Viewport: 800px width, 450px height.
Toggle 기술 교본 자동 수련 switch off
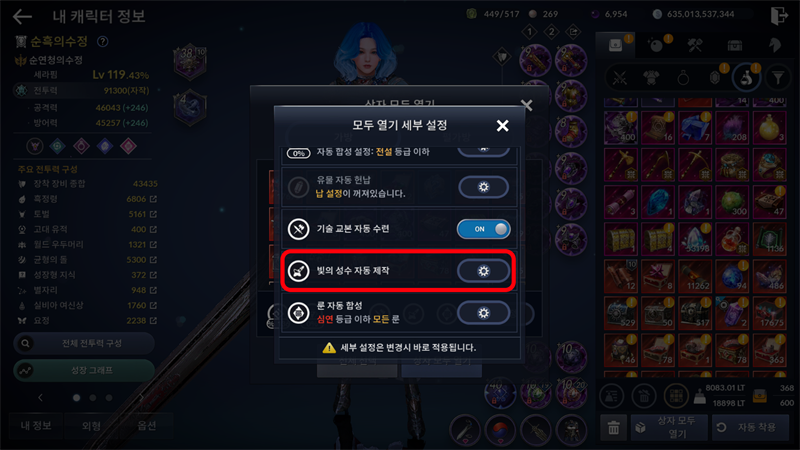[483, 229]
